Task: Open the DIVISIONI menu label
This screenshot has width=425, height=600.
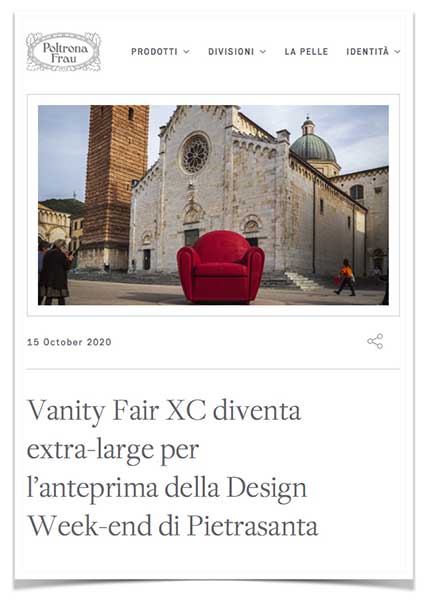Action: point(231,52)
